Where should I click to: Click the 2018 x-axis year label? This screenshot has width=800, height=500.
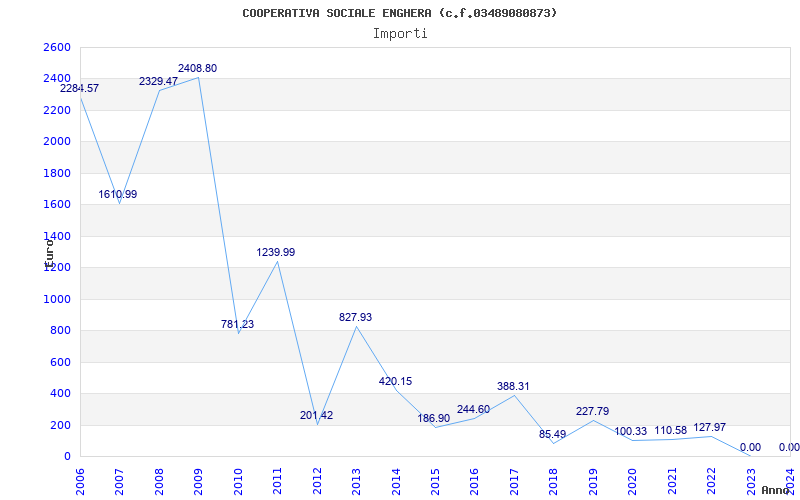[554, 482]
